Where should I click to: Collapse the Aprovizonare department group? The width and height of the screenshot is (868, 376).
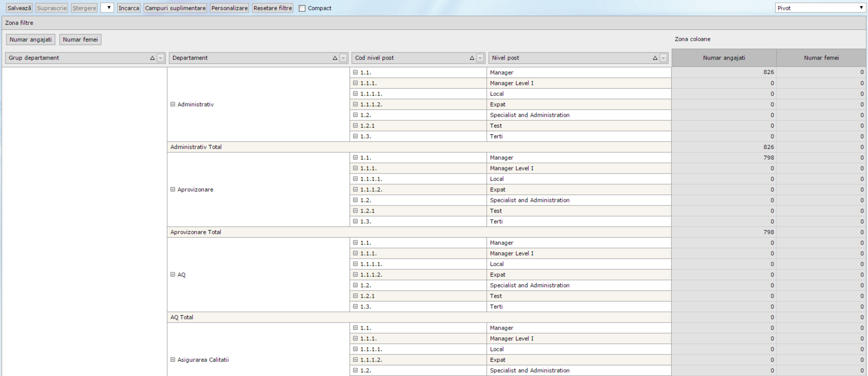coord(173,190)
